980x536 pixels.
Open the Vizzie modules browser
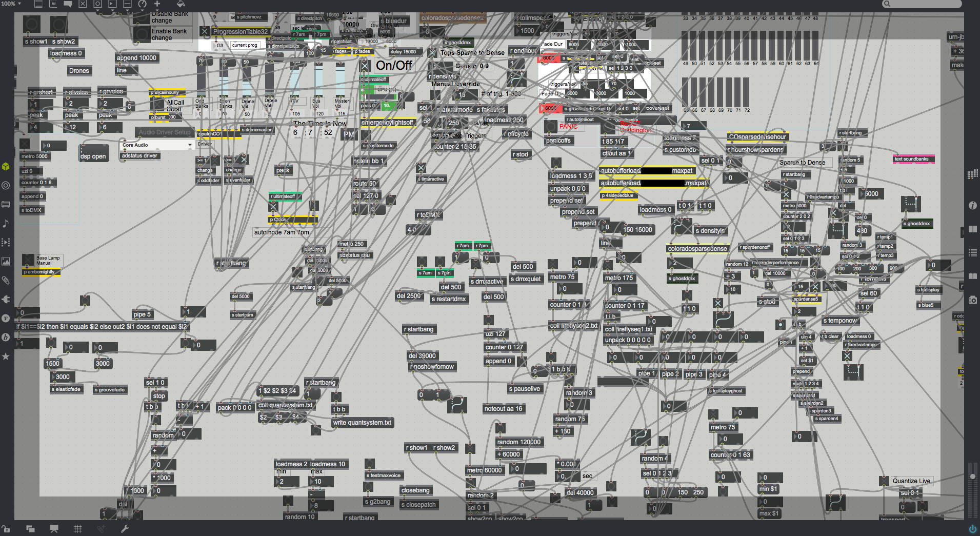tap(6, 318)
